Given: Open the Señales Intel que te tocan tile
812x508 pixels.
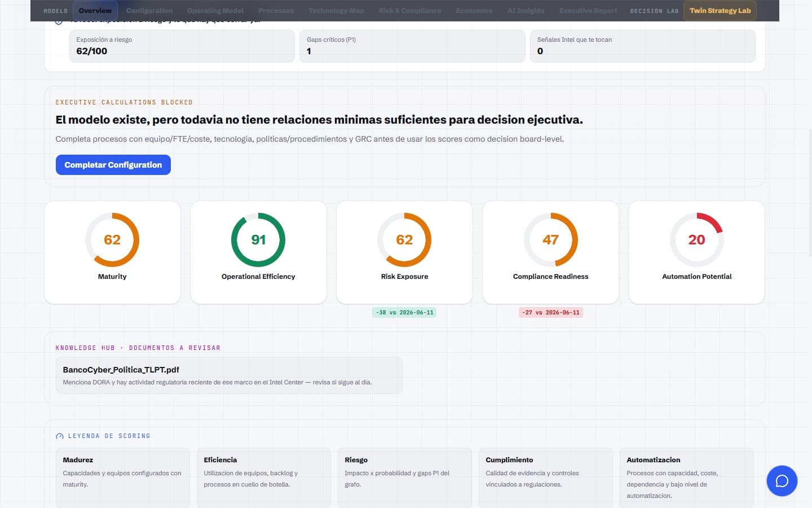Looking at the screenshot, I should pos(643,46).
